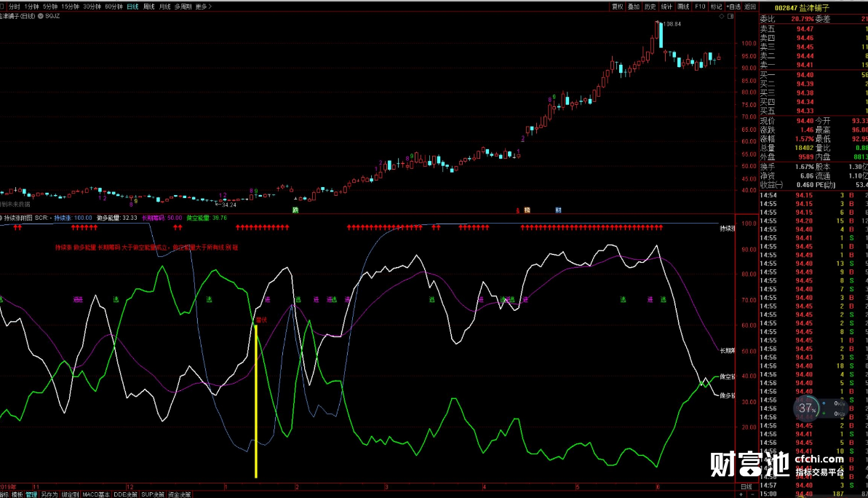Open the 管理 manage tab
868x498 pixels.
pos(31,494)
